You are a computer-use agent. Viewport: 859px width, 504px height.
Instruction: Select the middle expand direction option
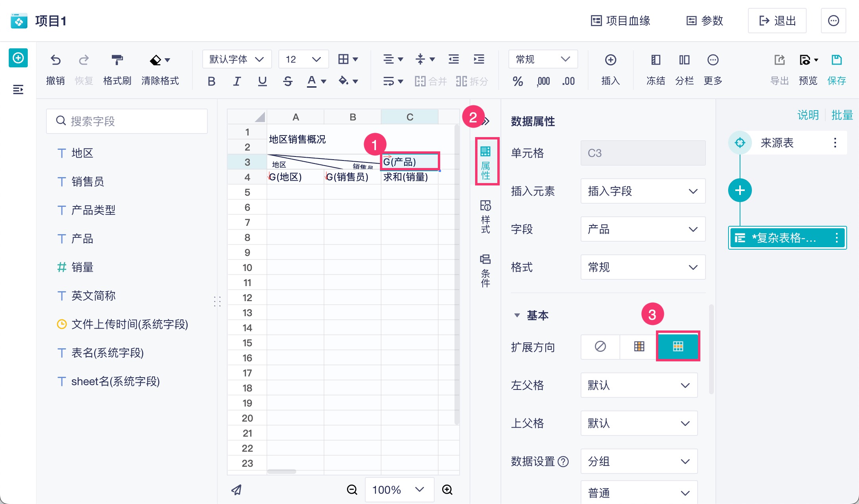639,347
